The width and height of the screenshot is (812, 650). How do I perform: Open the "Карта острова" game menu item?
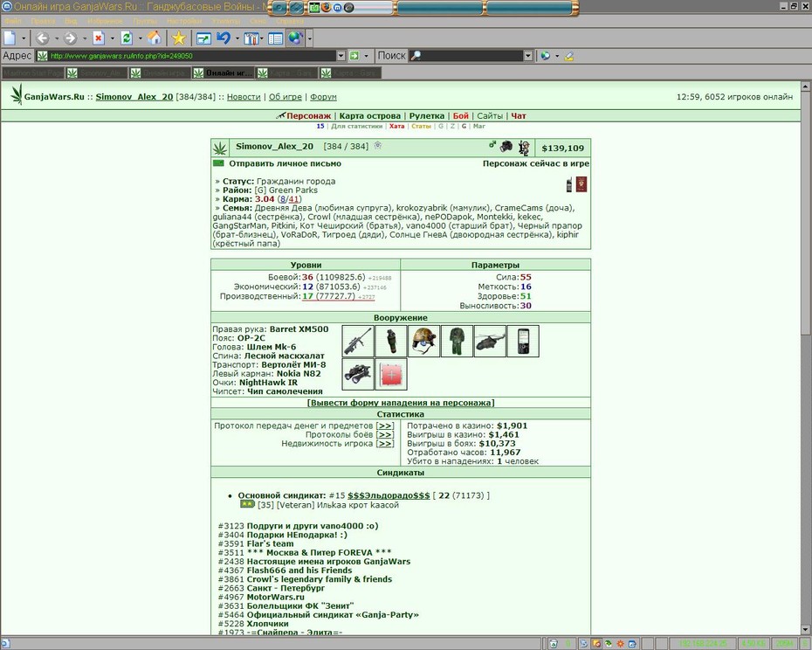point(369,116)
